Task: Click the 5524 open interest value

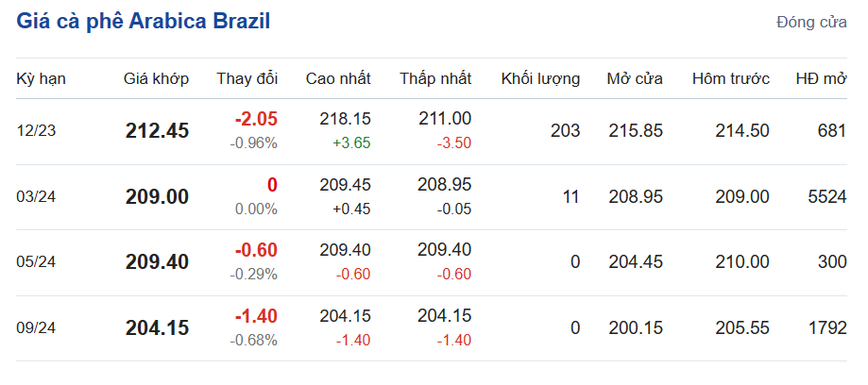Action: [827, 197]
